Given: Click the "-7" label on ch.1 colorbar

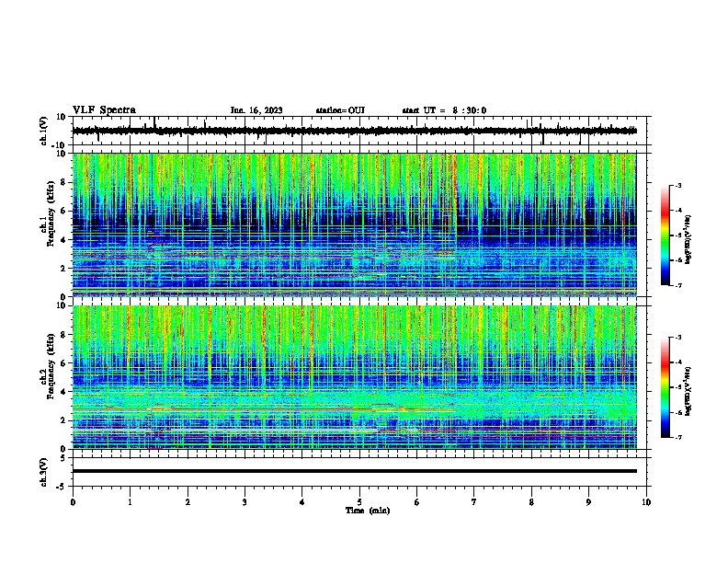Looking at the screenshot, I should pyautogui.click(x=677, y=285).
